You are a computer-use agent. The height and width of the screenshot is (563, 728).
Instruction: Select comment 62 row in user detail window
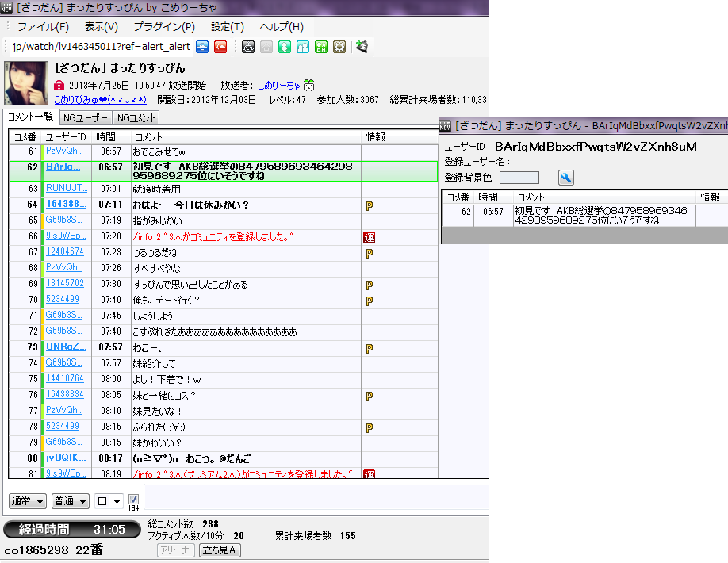click(584, 216)
